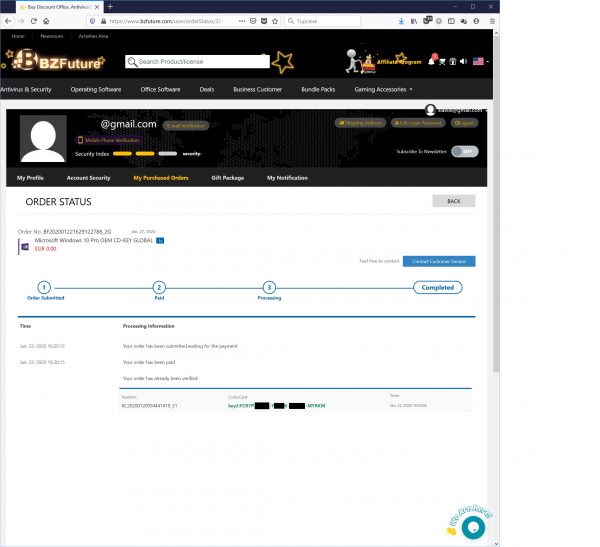Click Microsoft Windows 10 Pro product title
The height and width of the screenshot is (547, 600).
click(94, 240)
